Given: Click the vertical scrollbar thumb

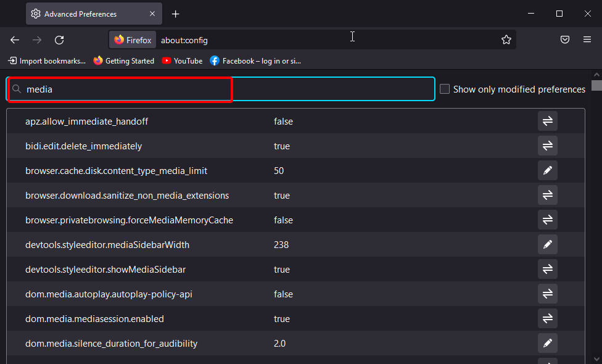Looking at the screenshot, I should (596, 85).
